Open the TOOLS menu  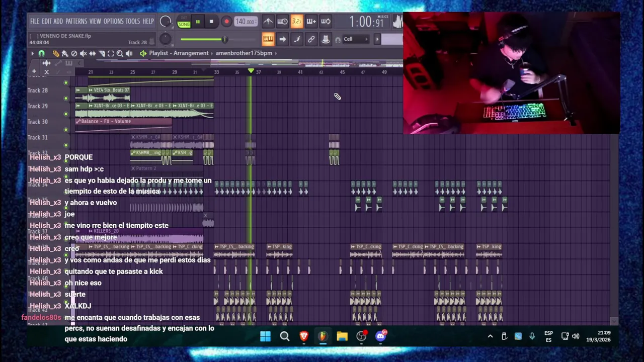pyautogui.click(x=133, y=22)
